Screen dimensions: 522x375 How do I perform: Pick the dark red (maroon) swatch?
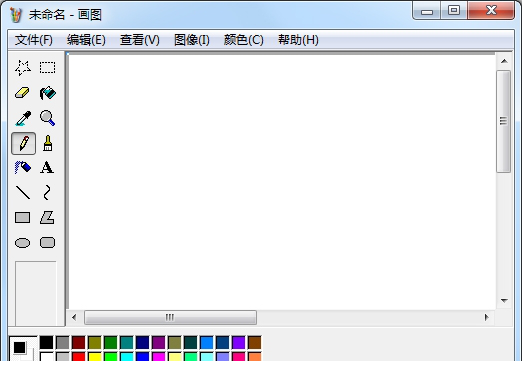click(x=78, y=342)
